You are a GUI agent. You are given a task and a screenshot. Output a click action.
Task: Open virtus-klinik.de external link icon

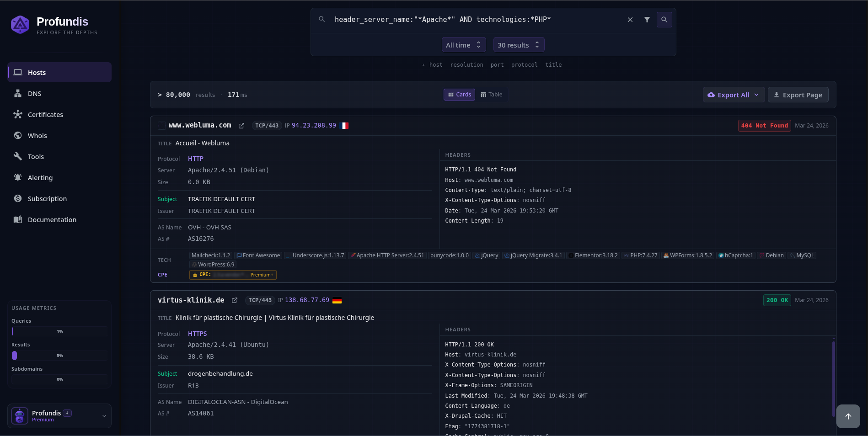[x=235, y=300]
